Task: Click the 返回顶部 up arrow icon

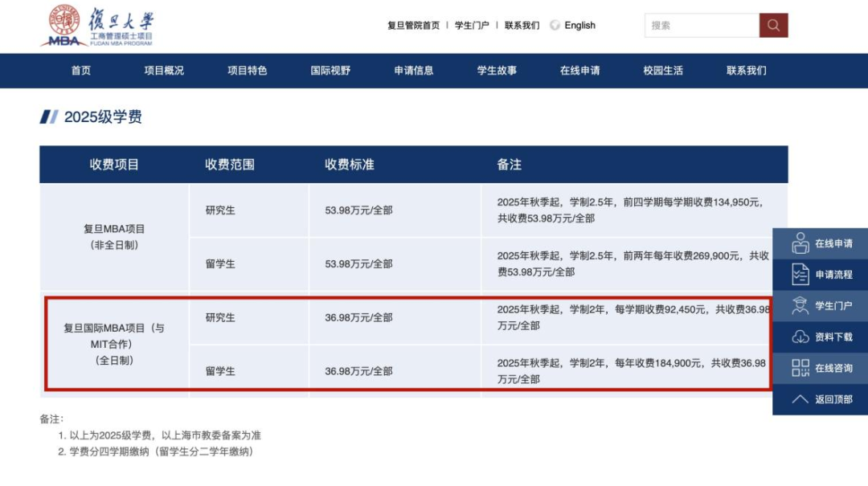Action: click(x=800, y=399)
